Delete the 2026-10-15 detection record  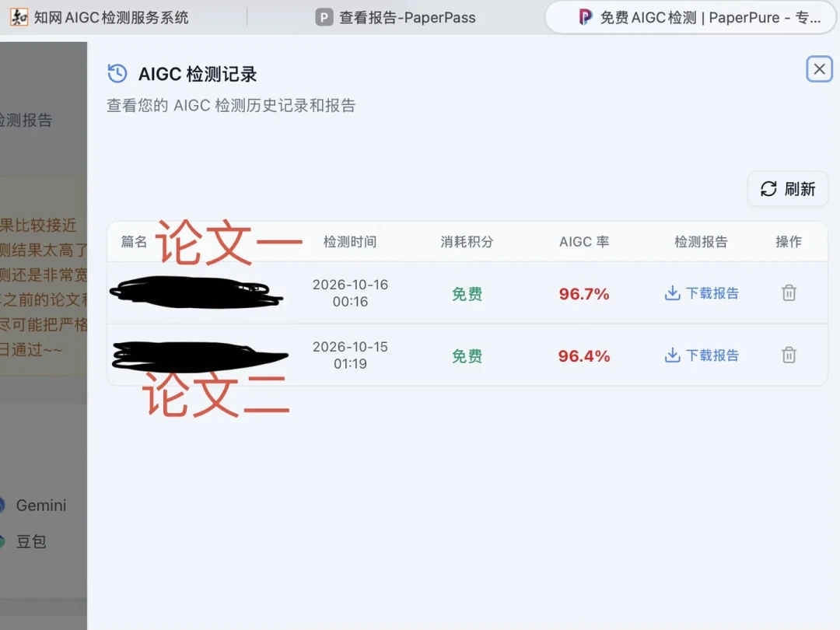coord(789,355)
